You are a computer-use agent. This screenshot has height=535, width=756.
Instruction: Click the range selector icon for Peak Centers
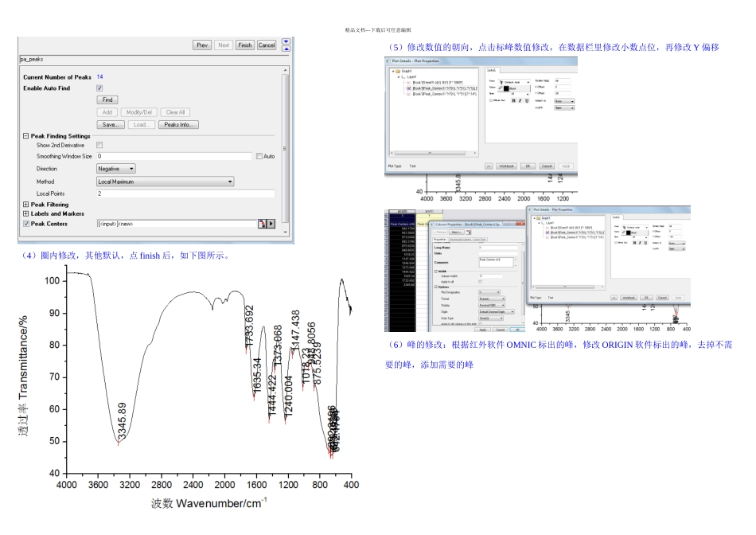(263, 224)
